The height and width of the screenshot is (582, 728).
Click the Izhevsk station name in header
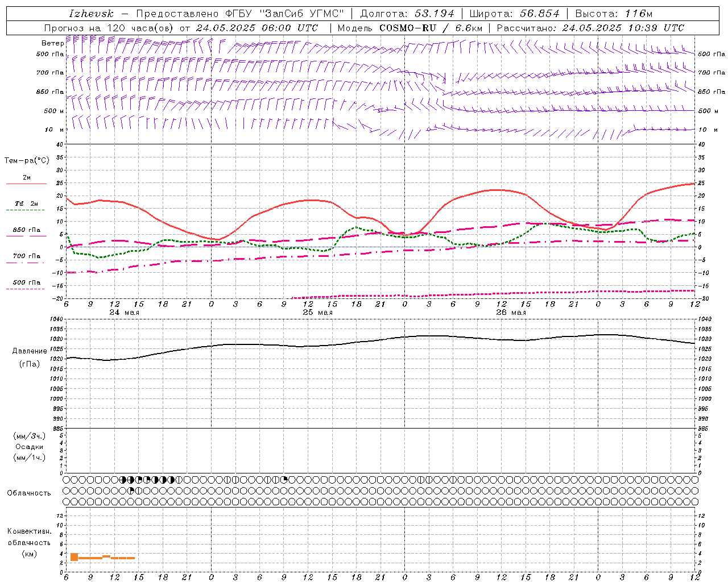[x=91, y=14]
